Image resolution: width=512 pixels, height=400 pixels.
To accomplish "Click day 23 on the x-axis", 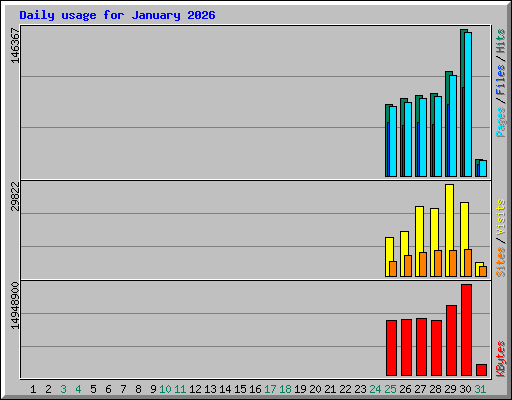I will [x=360, y=389].
